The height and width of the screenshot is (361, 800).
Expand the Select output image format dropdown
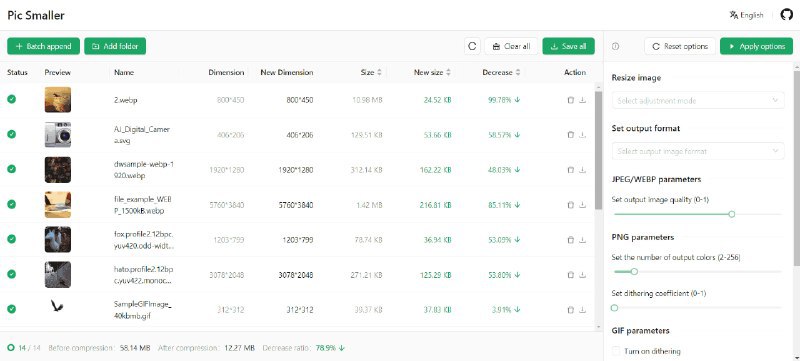pos(698,151)
